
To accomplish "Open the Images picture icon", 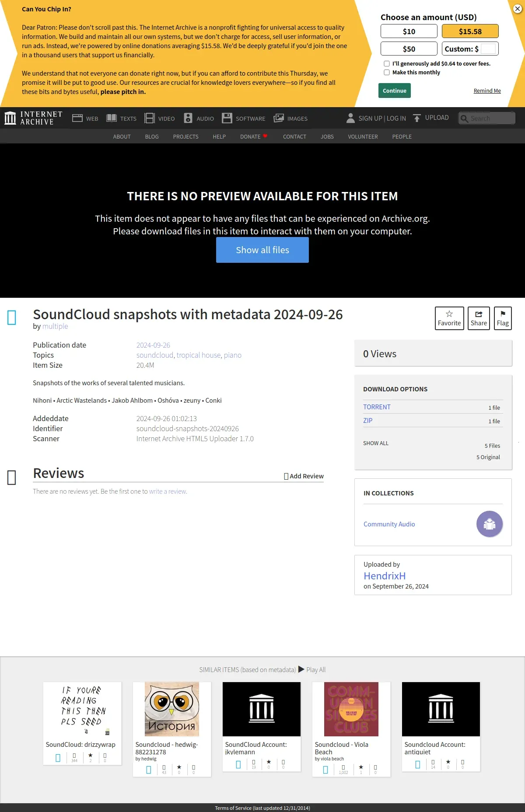I will [x=279, y=118].
